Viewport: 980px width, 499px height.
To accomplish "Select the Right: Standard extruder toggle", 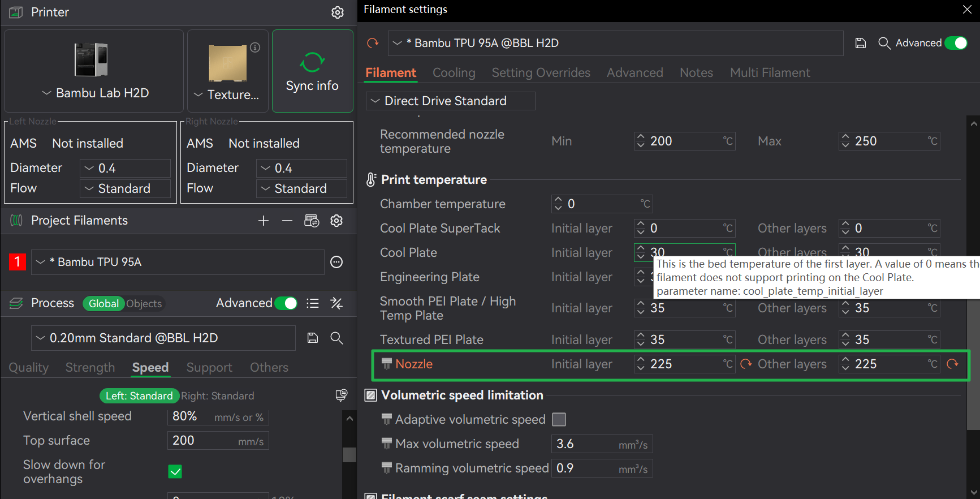I will click(x=218, y=396).
